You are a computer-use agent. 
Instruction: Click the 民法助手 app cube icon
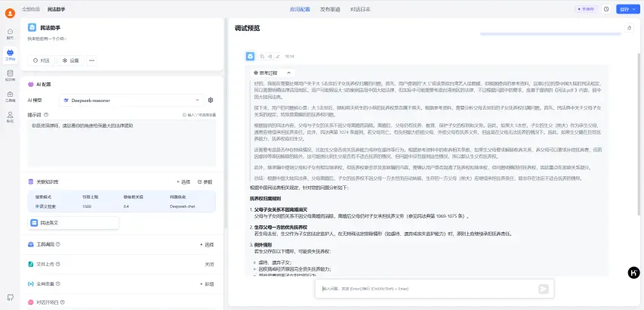(x=32, y=27)
